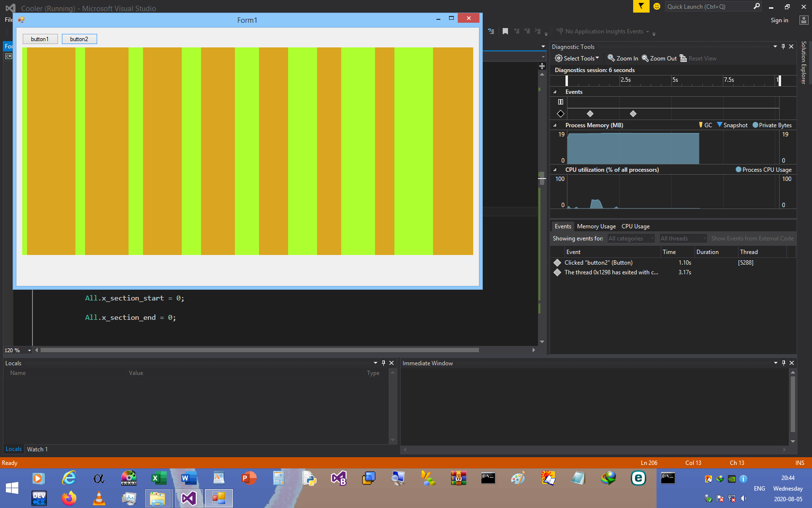Open the Windows Start button
This screenshot has width=812, height=508.
pos(12,488)
